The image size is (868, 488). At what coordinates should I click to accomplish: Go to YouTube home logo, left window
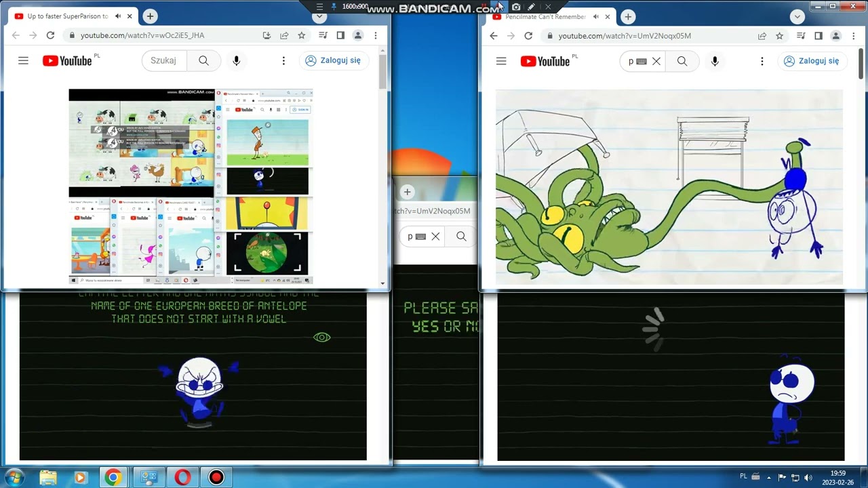67,61
